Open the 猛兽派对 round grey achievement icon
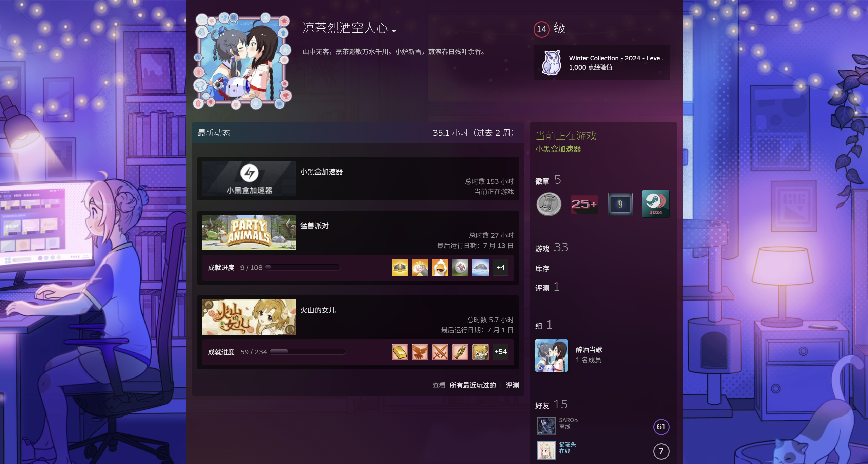This screenshot has width=868, height=464. pos(460,268)
